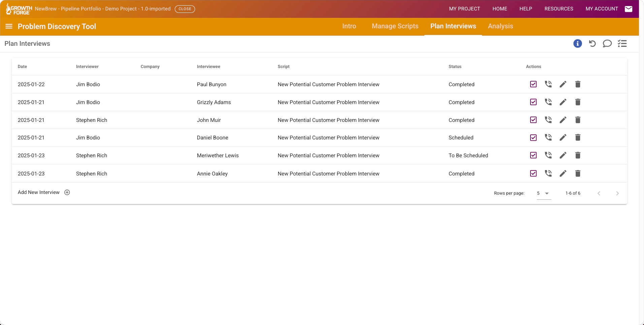Image resolution: width=644 pixels, height=325 pixels.
Task: Start the call for Annie Oakley's interview
Action: point(548,173)
